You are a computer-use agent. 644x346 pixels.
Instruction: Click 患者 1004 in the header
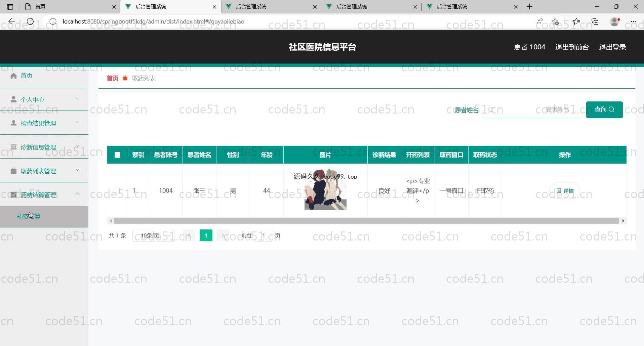pyautogui.click(x=530, y=47)
